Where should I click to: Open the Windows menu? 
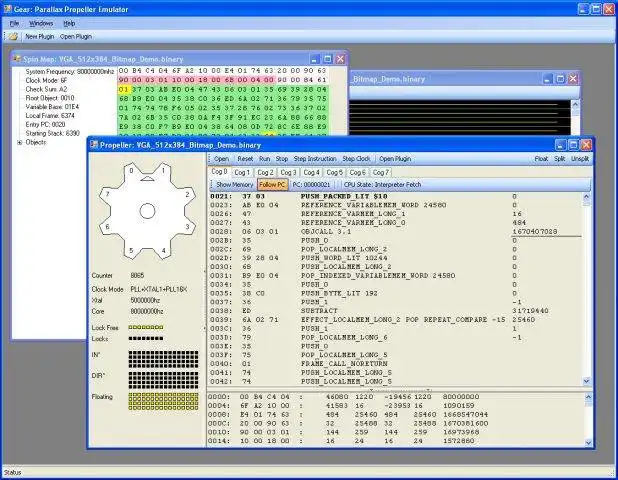click(41, 23)
